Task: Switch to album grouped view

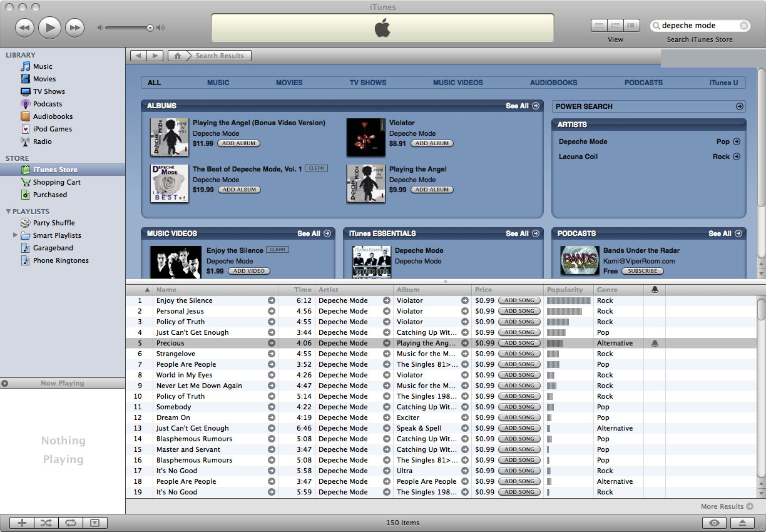Action: 615,26
